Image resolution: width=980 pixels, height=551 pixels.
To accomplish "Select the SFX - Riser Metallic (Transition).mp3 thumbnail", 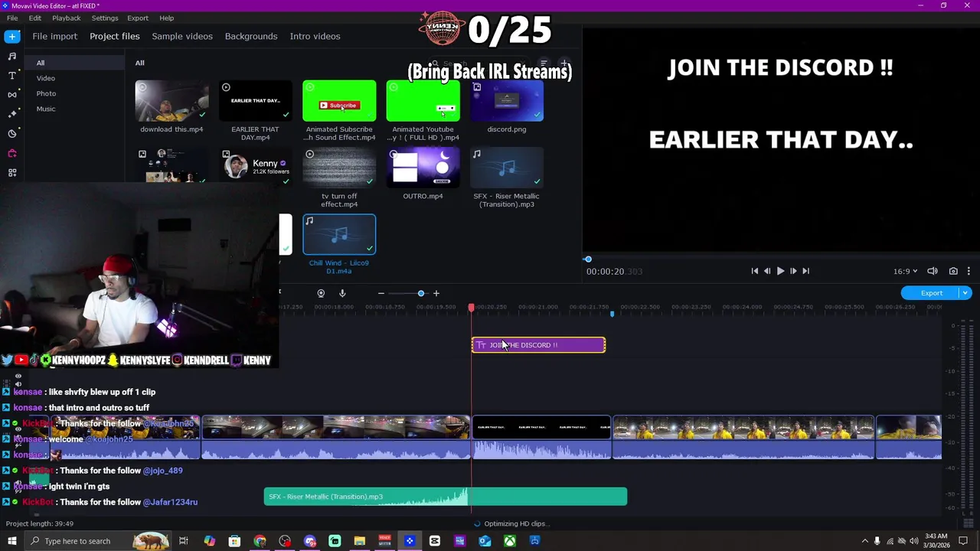I will coord(507,168).
